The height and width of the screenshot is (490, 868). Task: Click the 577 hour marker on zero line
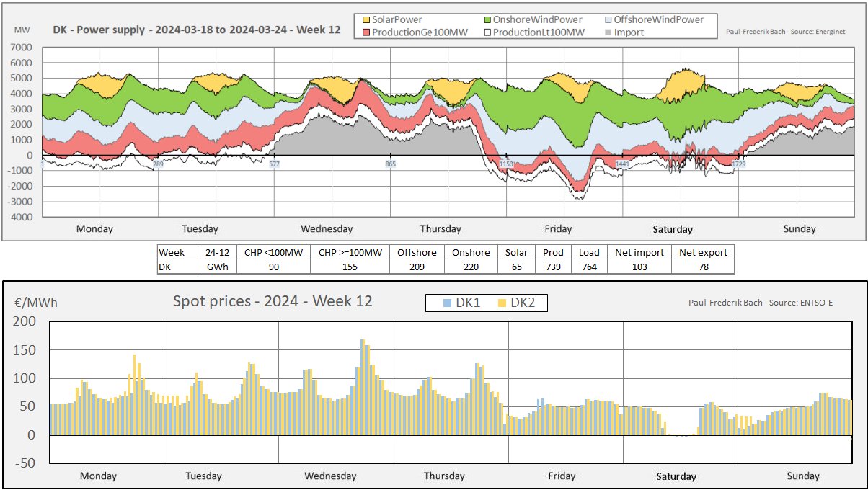tap(274, 165)
